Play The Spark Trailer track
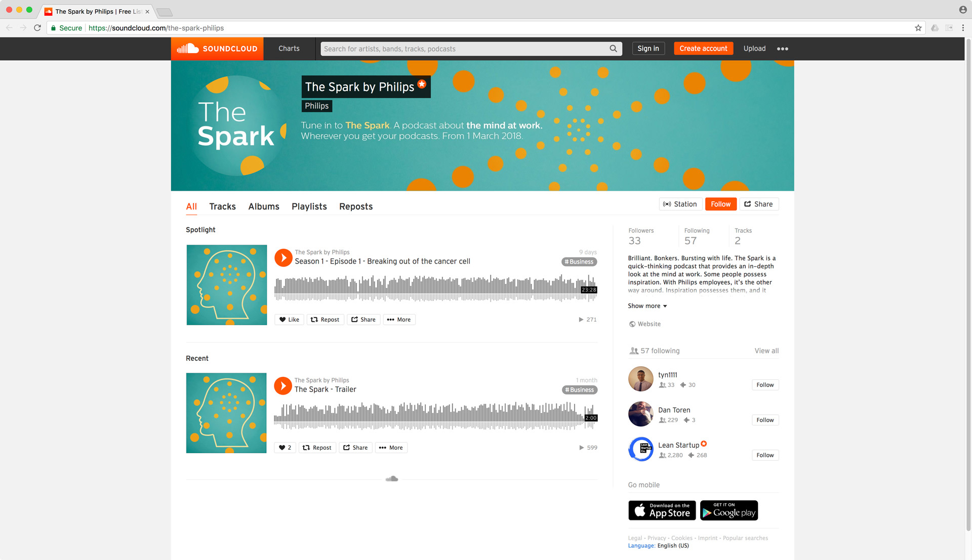This screenshot has width=972, height=560. pyautogui.click(x=283, y=385)
